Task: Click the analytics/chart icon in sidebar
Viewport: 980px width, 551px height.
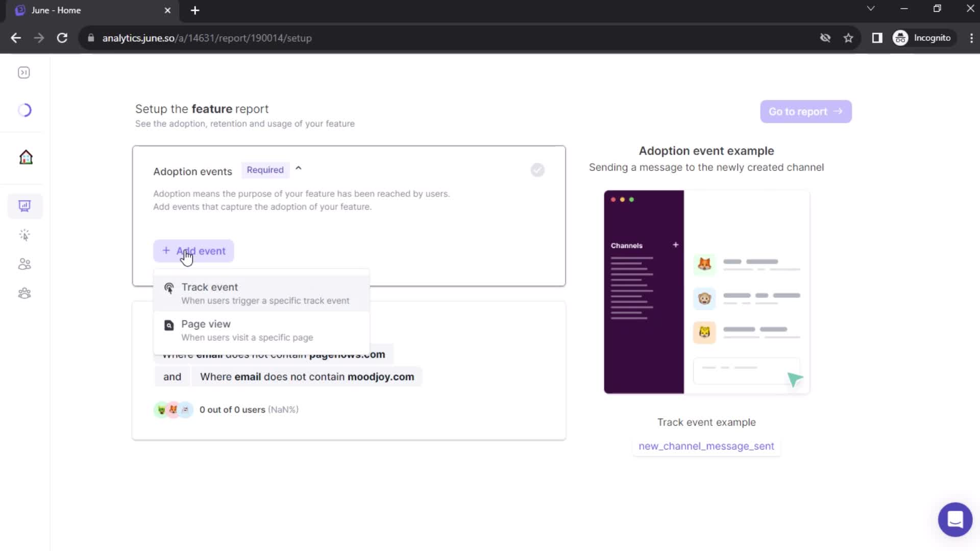Action: click(25, 205)
